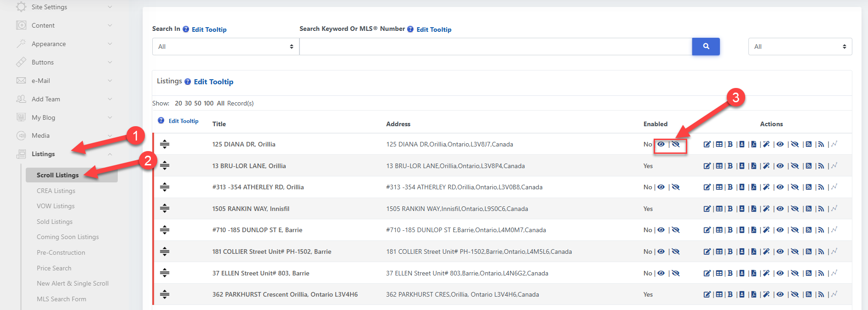
Task: Select Sold Listings from the sidebar
Action: [55, 222]
